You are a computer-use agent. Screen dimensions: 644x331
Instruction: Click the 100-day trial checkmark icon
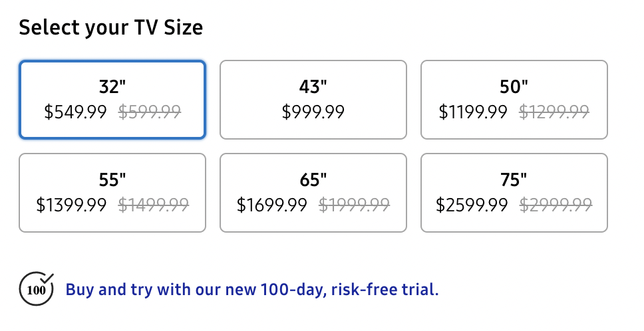pyautogui.click(x=37, y=288)
